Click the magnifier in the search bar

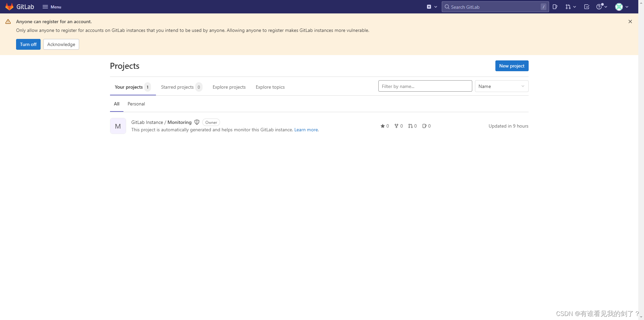point(447,7)
